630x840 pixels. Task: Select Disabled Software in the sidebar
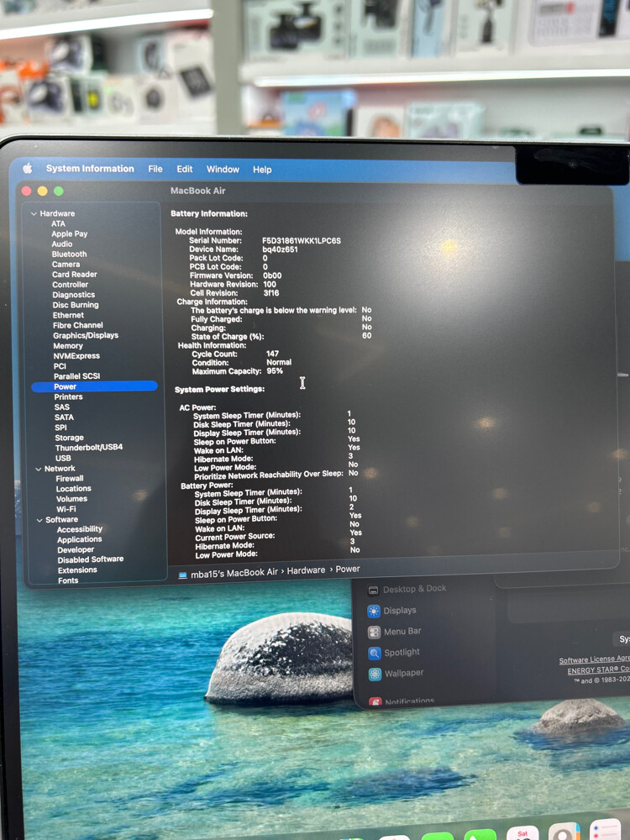tap(91, 559)
